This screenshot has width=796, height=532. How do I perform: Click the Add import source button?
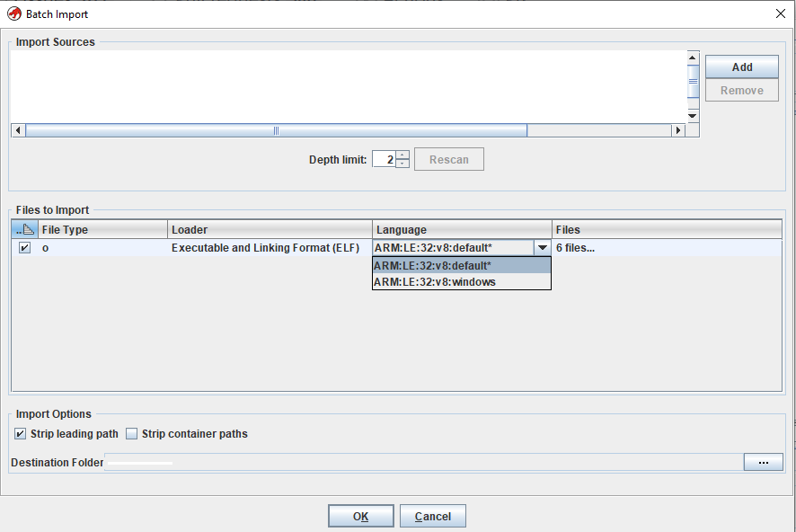coord(742,67)
